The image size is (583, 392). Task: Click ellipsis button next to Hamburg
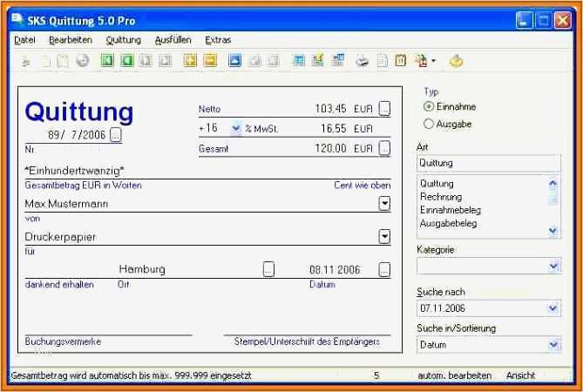tap(268, 269)
